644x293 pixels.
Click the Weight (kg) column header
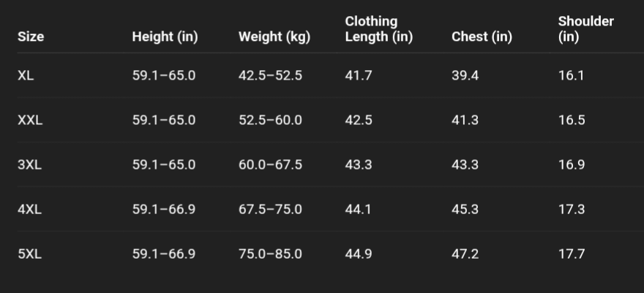click(x=274, y=37)
